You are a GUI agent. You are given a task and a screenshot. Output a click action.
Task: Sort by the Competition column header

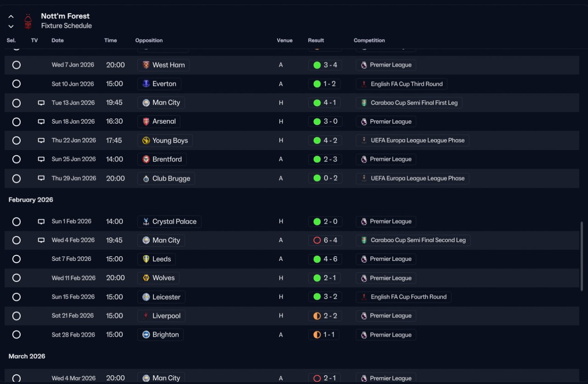tap(369, 40)
